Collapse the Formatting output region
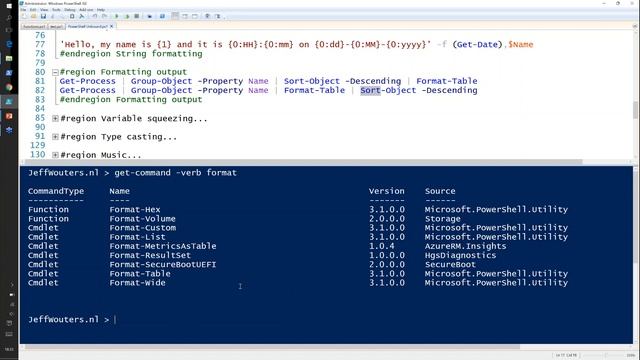This screenshot has width=640, height=360. click(x=55, y=72)
